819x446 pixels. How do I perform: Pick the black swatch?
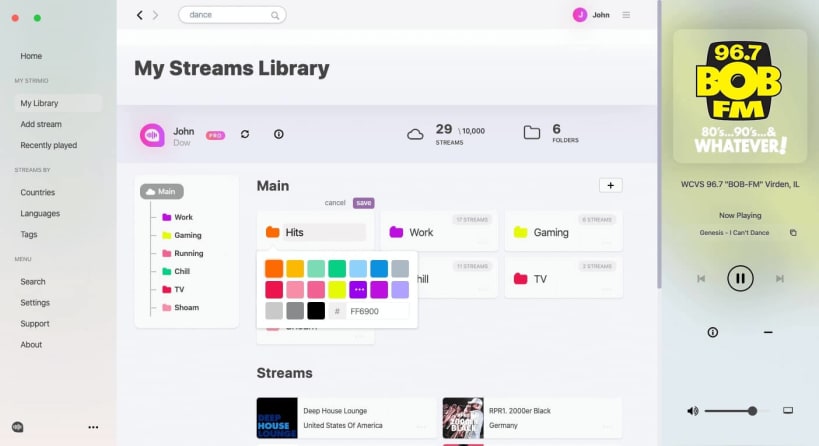(316, 311)
